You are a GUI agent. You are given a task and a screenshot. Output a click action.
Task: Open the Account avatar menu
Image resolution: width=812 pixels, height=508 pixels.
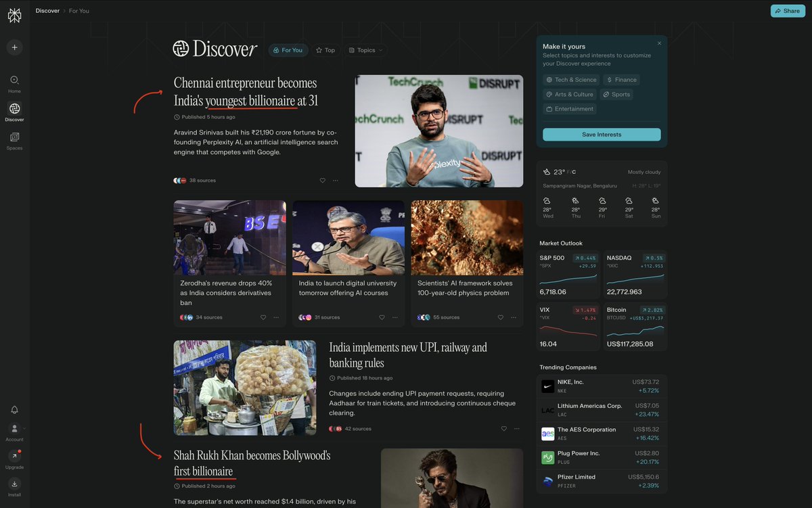click(14, 429)
